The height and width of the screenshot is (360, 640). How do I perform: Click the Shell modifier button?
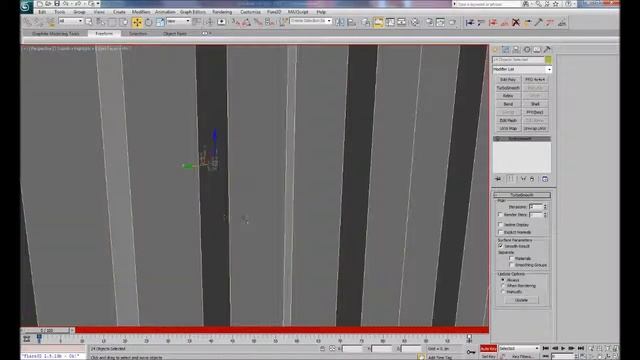coord(535,104)
